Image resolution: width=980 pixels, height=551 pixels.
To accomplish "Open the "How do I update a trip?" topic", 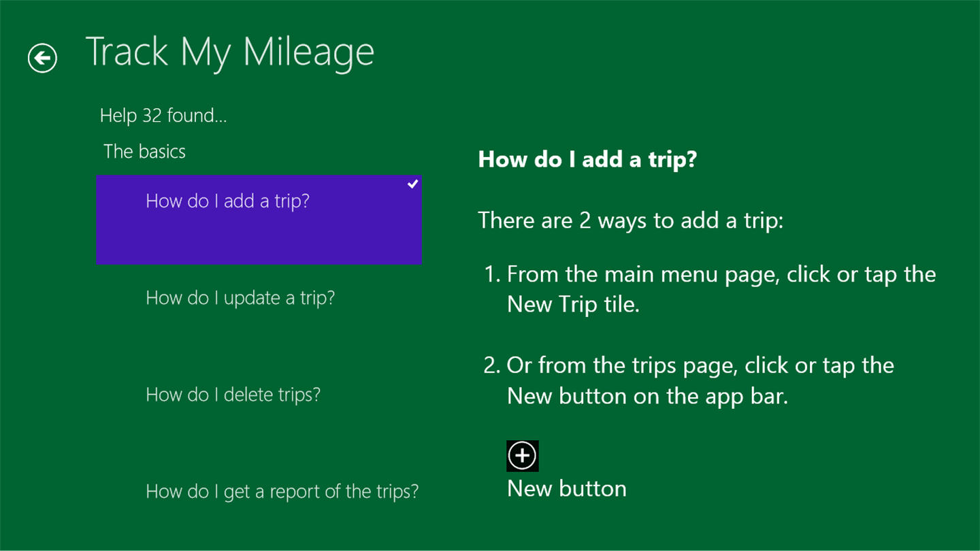I will click(240, 298).
